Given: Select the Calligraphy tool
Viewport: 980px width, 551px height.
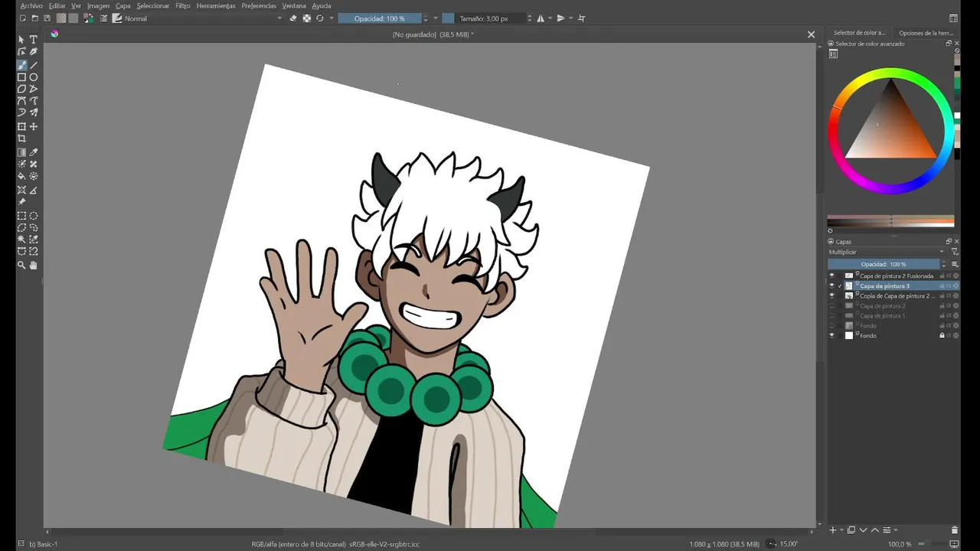Looking at the screenshot, I should click(34, 52).
